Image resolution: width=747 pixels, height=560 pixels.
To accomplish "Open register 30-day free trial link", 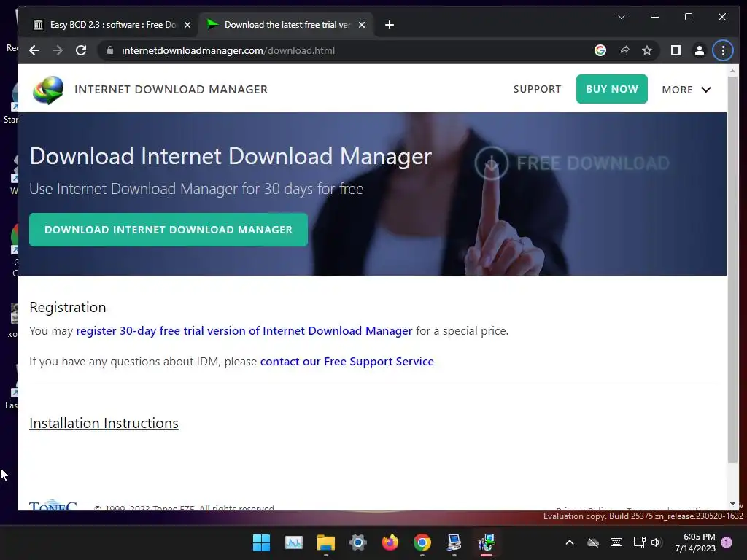I will coord(244,331).
